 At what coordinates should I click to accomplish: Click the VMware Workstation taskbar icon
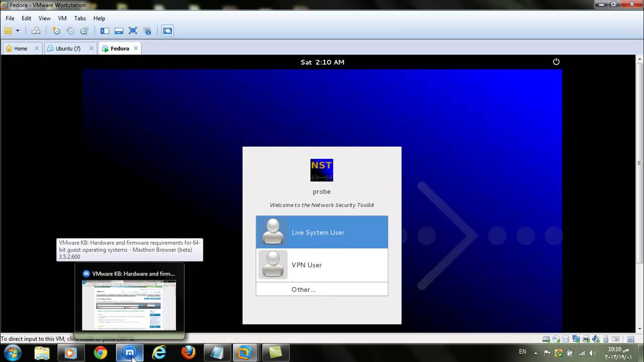(245, 353)
